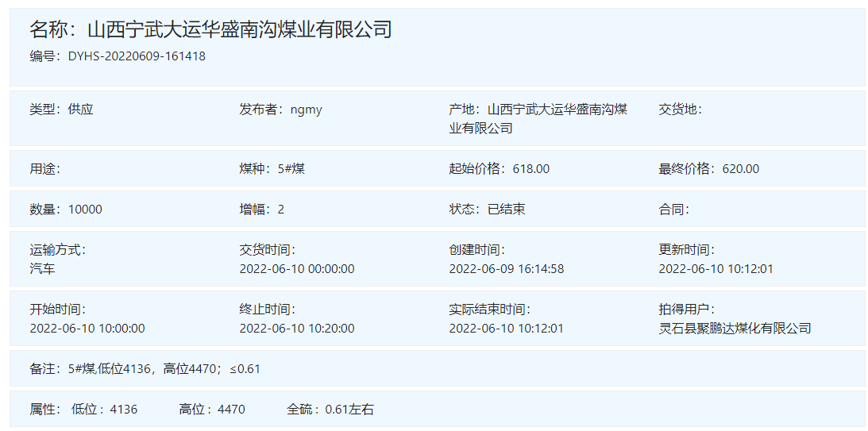The image size is (868, 431).
Task: Click the empty 交货地 field
Action: [681, 110]
